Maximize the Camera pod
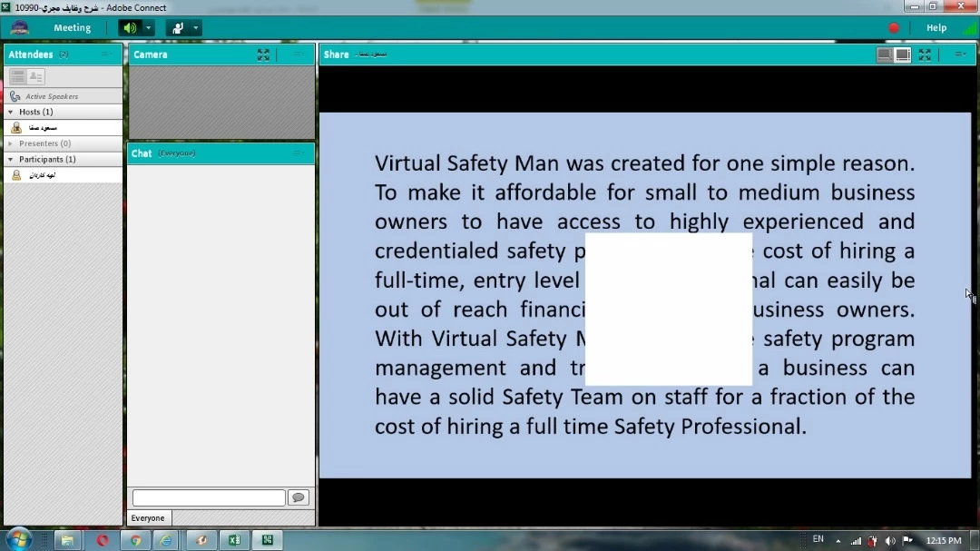 [263, 55]
